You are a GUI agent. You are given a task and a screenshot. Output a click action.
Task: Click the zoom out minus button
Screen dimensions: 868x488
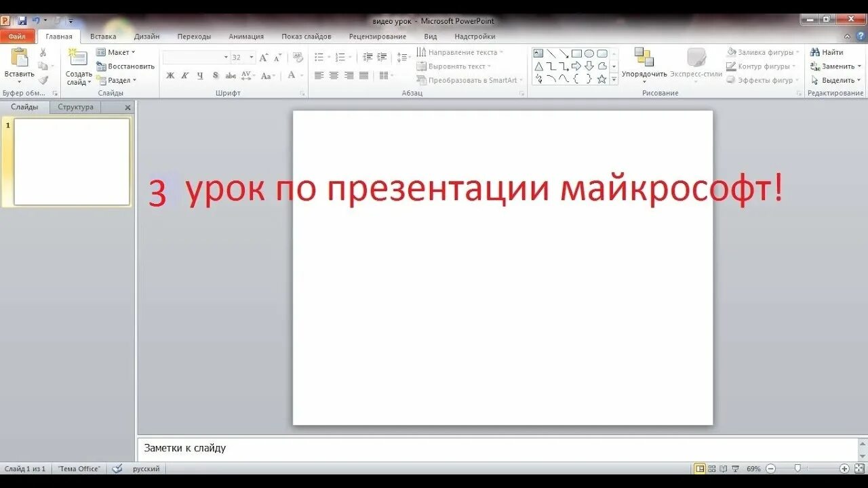[x=770, y=468]
